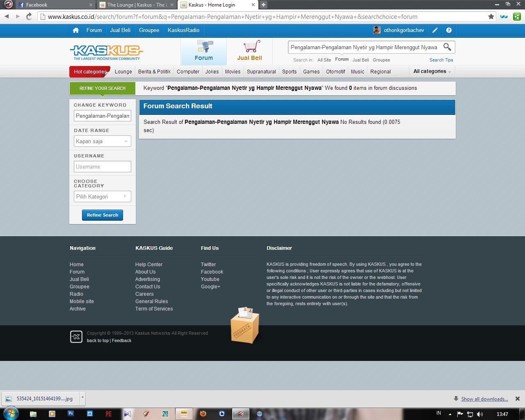
Task: Set search scope to All Site
Action: click(x=324, y=60)
